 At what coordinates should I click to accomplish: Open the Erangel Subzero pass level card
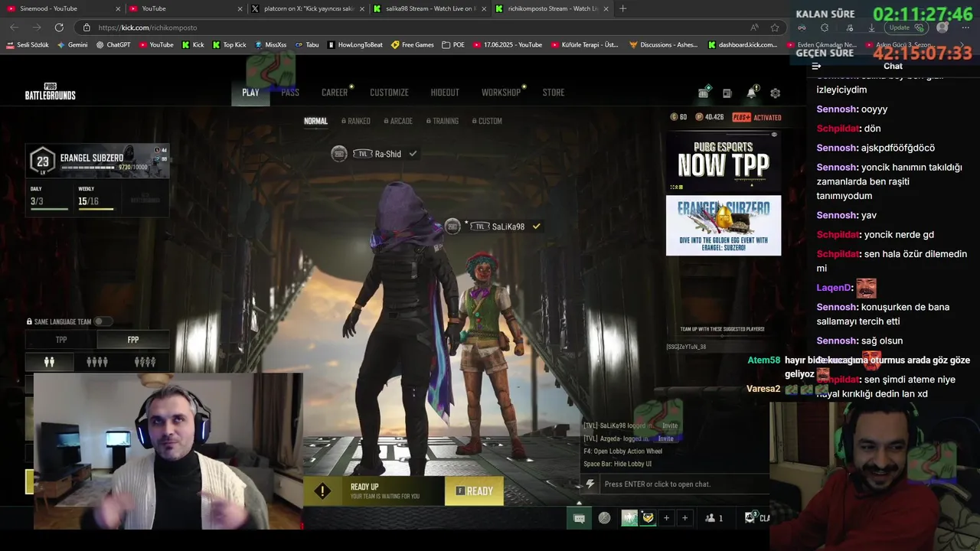[x=97, y=161]
